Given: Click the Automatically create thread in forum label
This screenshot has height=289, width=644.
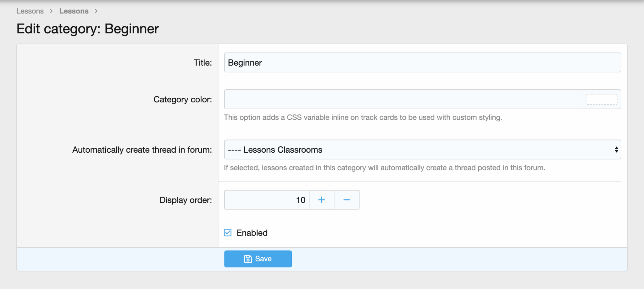Looking at the screenshot, I should [142, 150].
